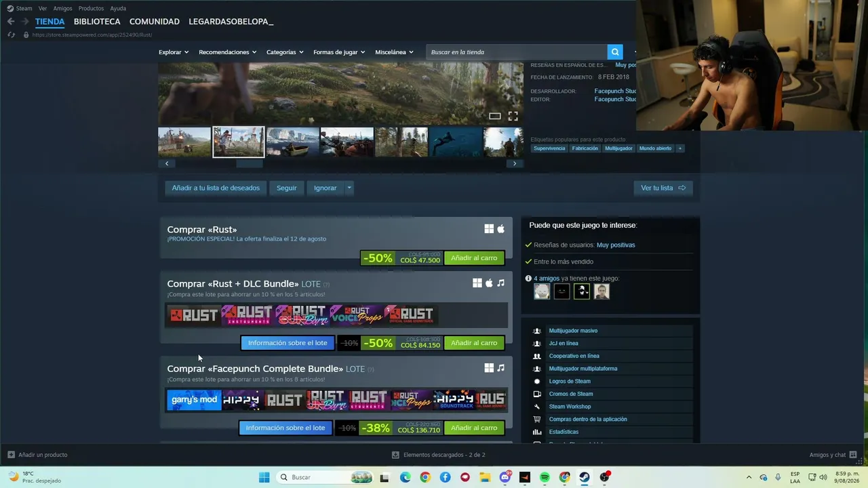The width and height of the screenshot is (868, 488).
Task: Open the LEGARDASOBELOPA_ profile tab
Action: coord(231,22)
